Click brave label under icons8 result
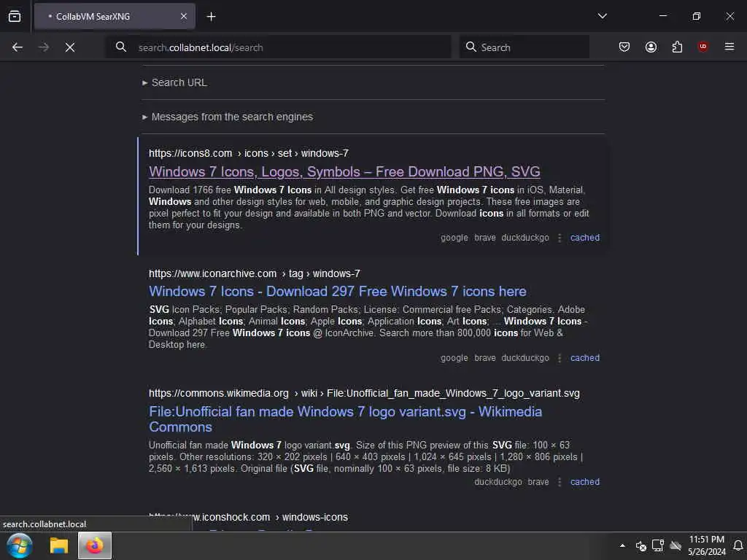747x560 pixels. click(x=485, y=238)
